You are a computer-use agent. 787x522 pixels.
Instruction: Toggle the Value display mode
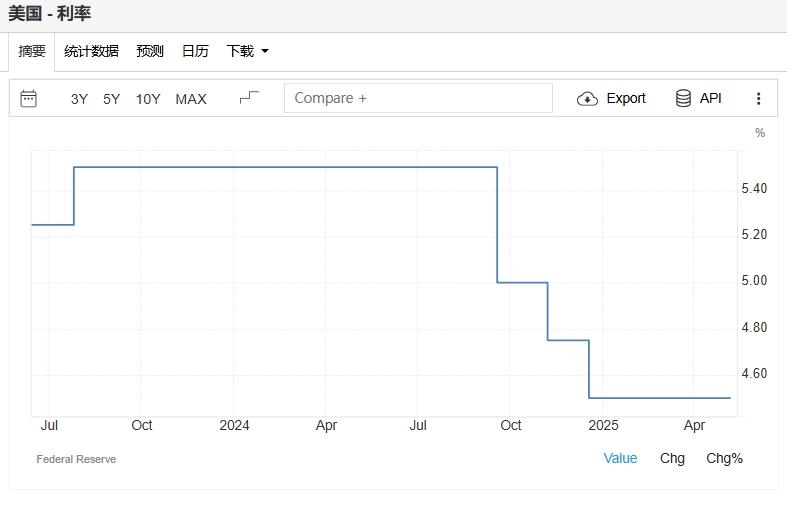(620, 458)
